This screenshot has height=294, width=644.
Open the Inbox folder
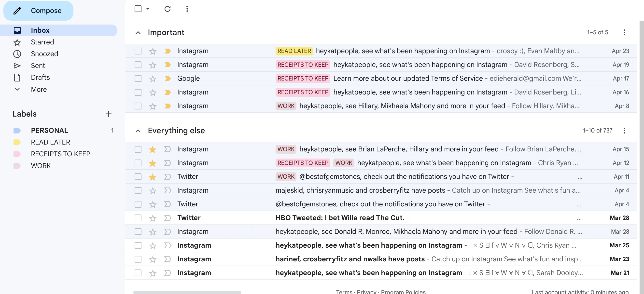coord(59,30)
